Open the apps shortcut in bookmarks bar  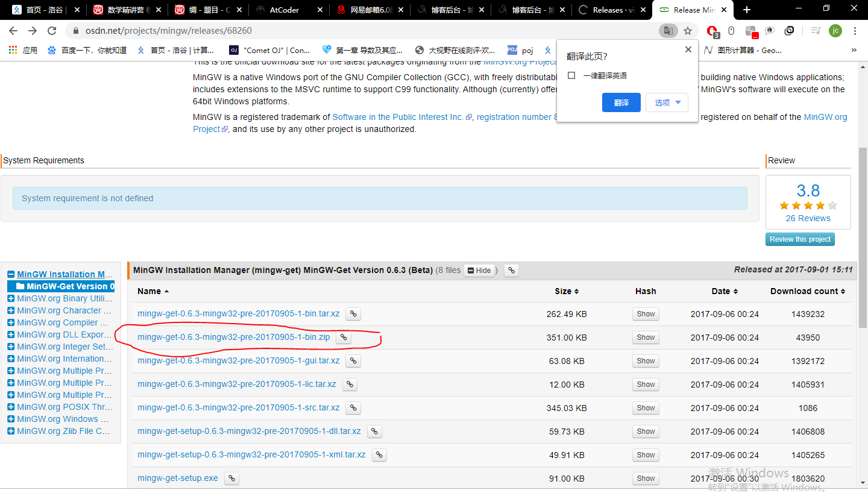point(23,51)
